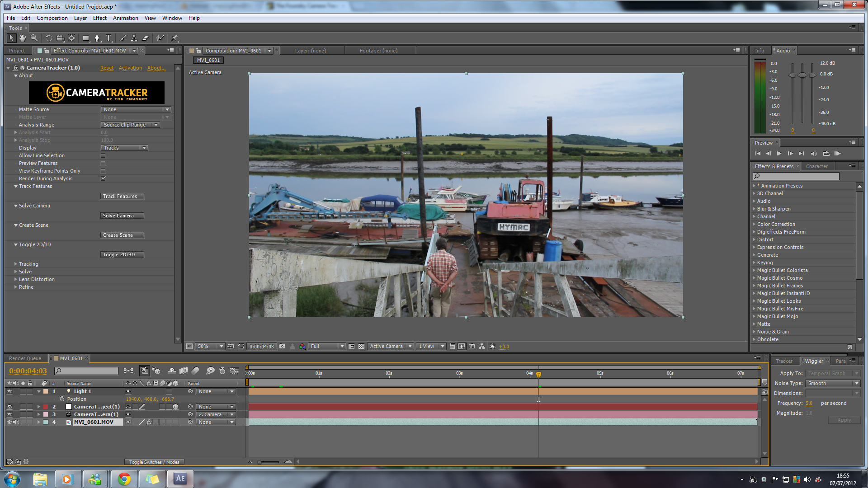The image size is (868, 488).
Task: Open the Effect menu in menu bar
Action: (99, 18)
